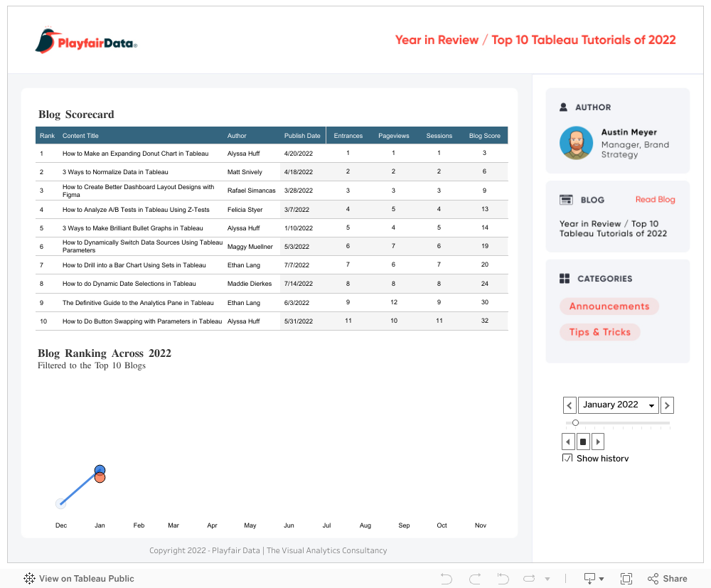Click the month slider handle

[575, 423]
